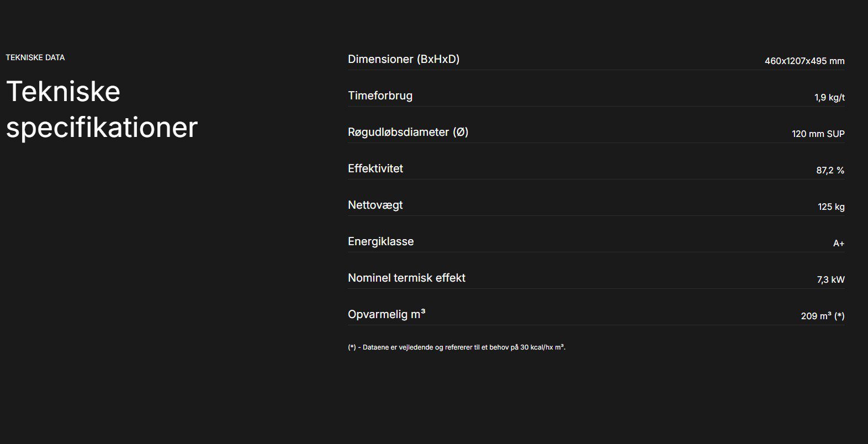Click the 460x1207x495 mm dimension value

pyautogui.click(x=805, y=61)
